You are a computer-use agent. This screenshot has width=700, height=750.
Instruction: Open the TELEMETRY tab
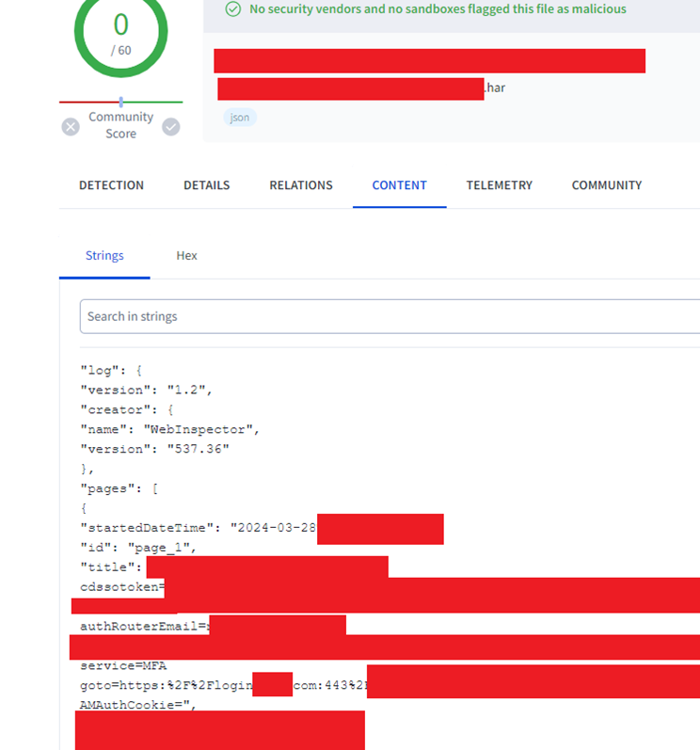point(499,185)
